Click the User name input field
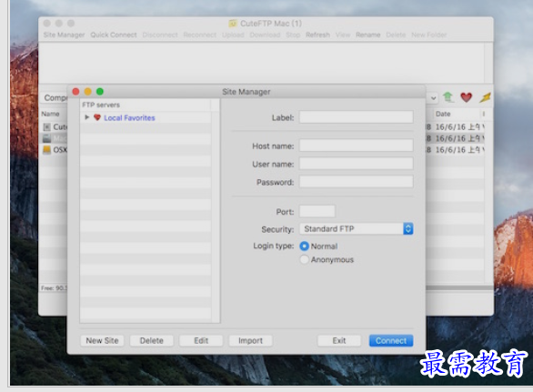The width and height of the screenshot is (533, 392). click(x=357, y=164)
